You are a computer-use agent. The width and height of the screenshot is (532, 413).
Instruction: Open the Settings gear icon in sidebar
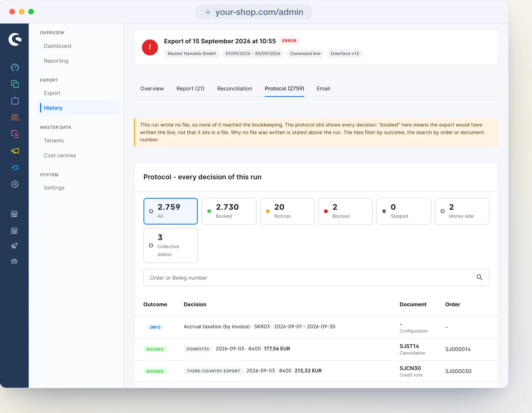[x=15, y=184]
